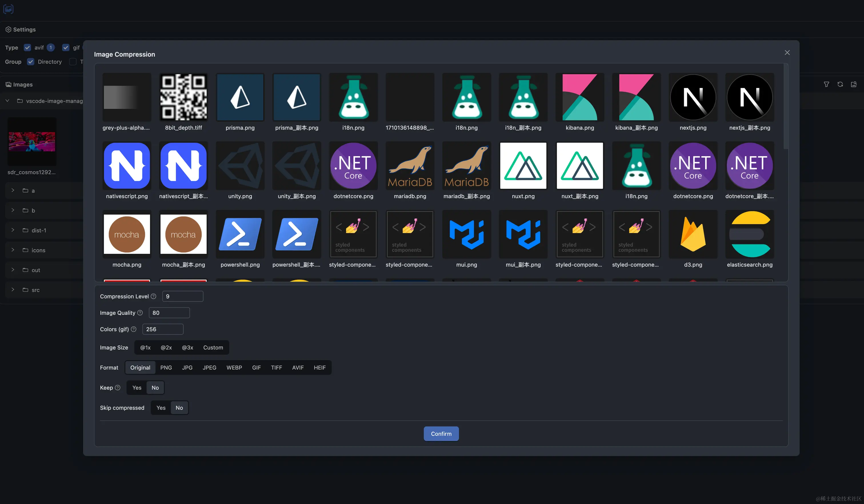This screenshot has height=504, width=864.
Task: Click the image grid vertical scrollbar
Action: (786, 106)
